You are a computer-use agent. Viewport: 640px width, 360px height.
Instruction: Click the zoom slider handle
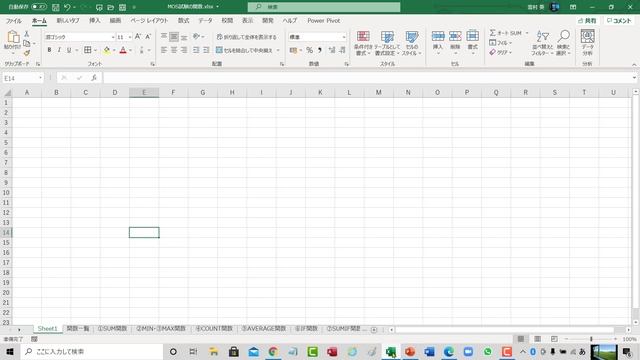[x=591, y=339]
